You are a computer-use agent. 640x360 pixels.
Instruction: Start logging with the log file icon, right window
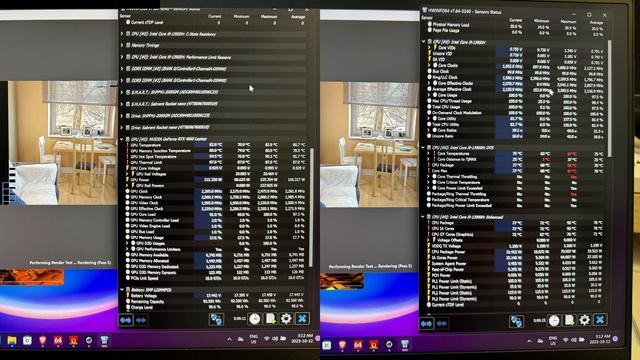pos(569,320)
